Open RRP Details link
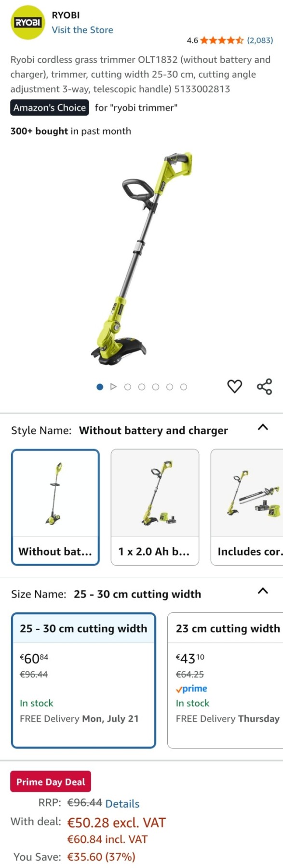Image resolution: width=283 pixels, height=868 pixels. coord(122,804)
